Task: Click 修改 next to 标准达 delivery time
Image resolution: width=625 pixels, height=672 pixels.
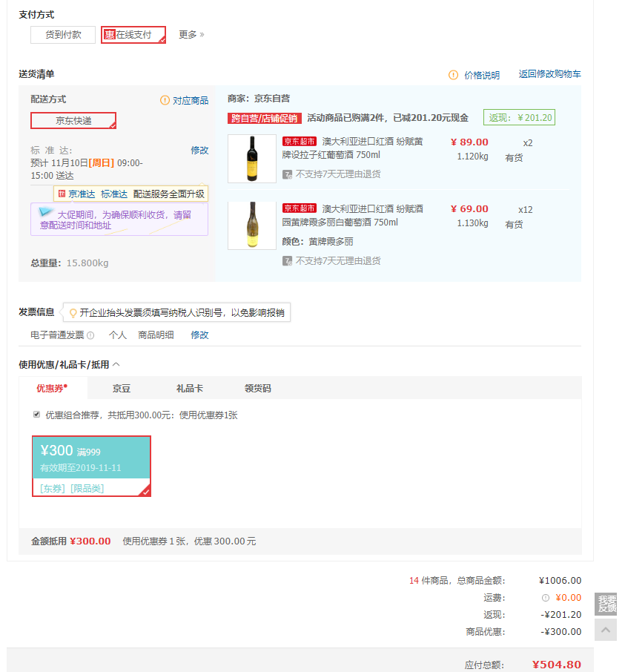Action: 199,151
